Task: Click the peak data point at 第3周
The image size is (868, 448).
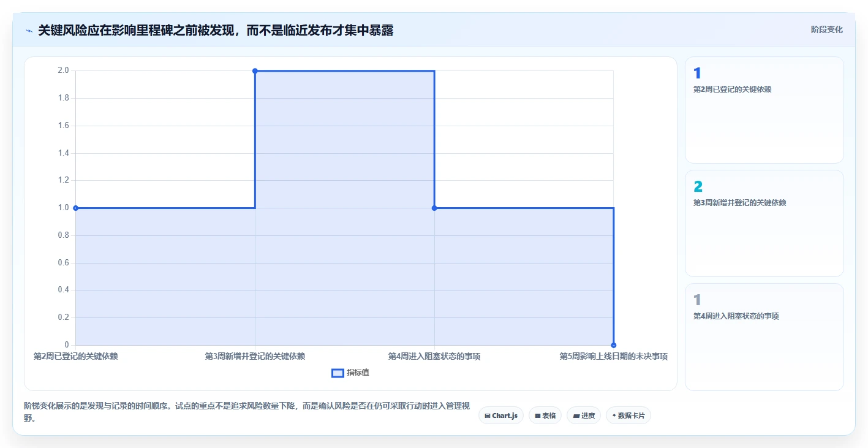Action: click(x=255, y=70)
